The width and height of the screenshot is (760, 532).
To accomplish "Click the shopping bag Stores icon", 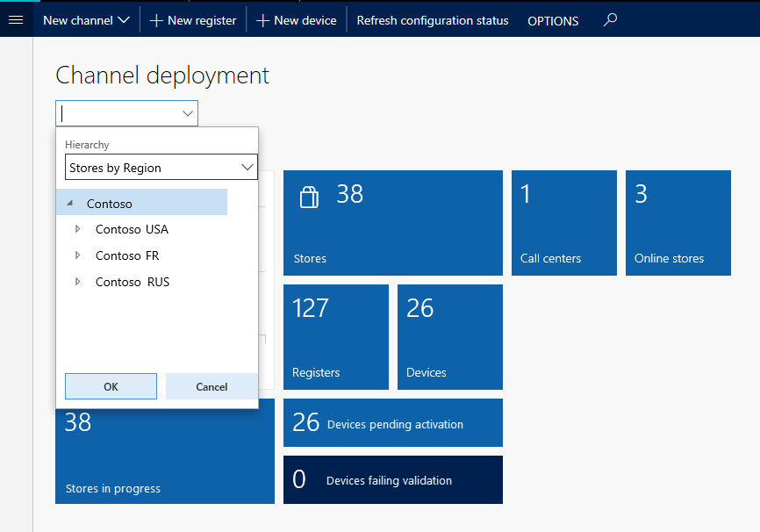I will click(309, 197).
